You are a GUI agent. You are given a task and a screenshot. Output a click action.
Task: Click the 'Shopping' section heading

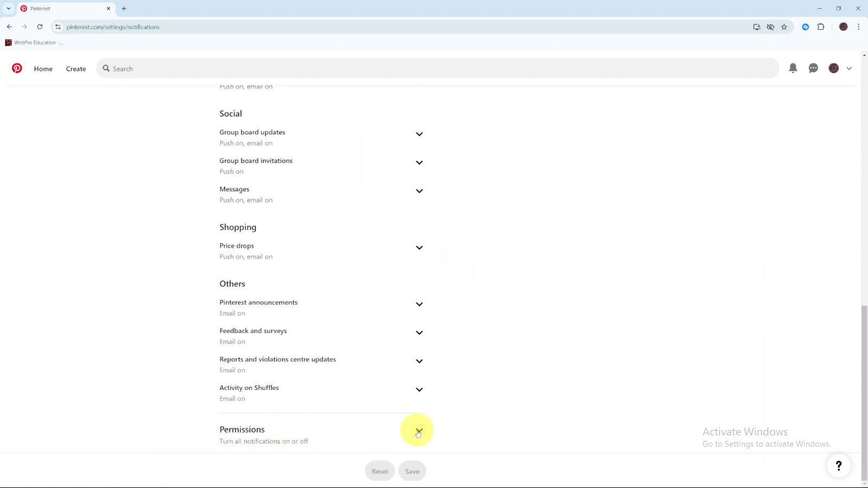[x=238, y=227]
